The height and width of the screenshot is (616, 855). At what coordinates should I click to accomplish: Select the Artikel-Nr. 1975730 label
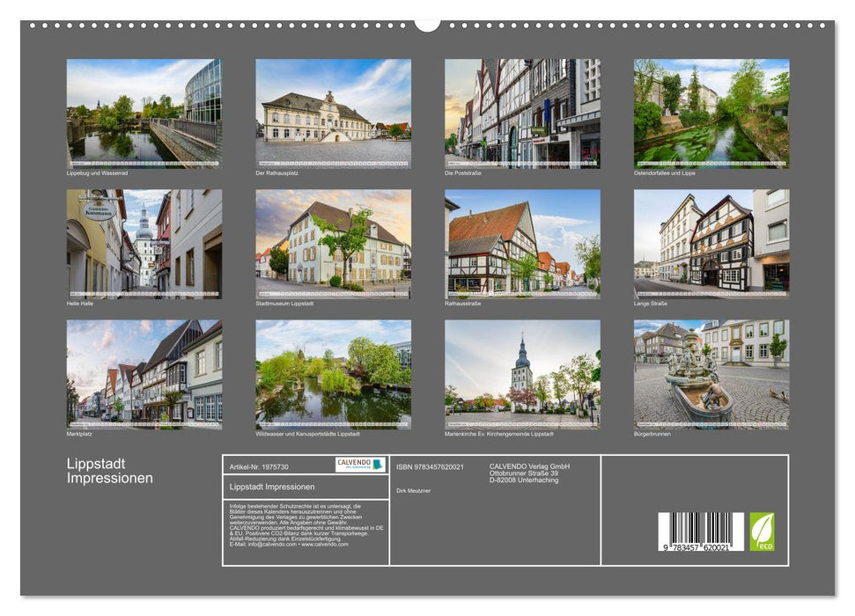(257, 467)
